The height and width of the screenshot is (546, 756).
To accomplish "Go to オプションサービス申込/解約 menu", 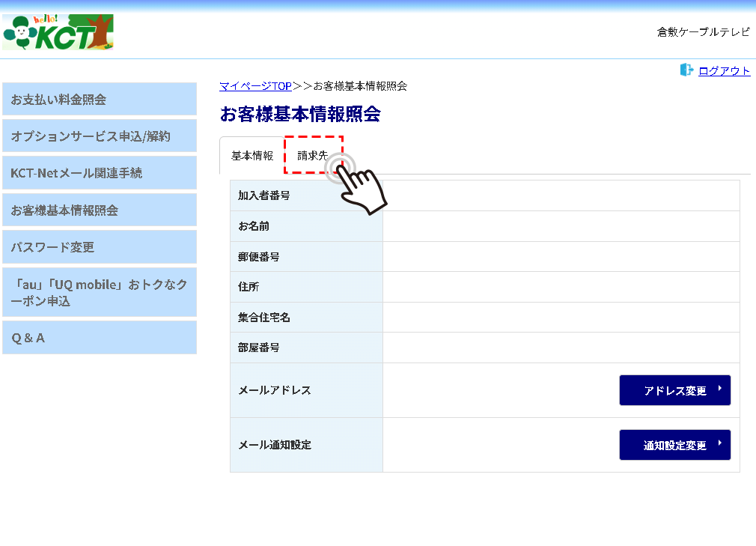I will pyautogui.click(x=100, y=136).
